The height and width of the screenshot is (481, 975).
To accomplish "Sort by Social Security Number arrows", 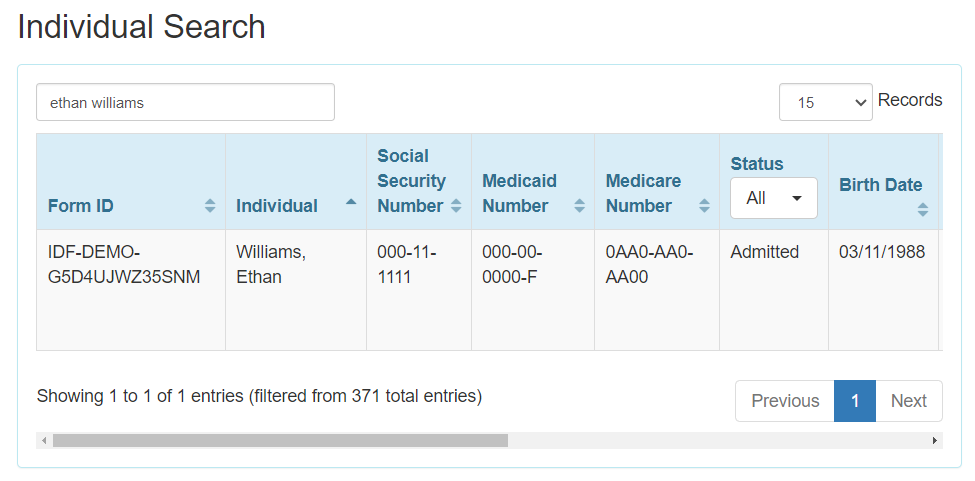I will pyautogui.click(x=456, y=206).
